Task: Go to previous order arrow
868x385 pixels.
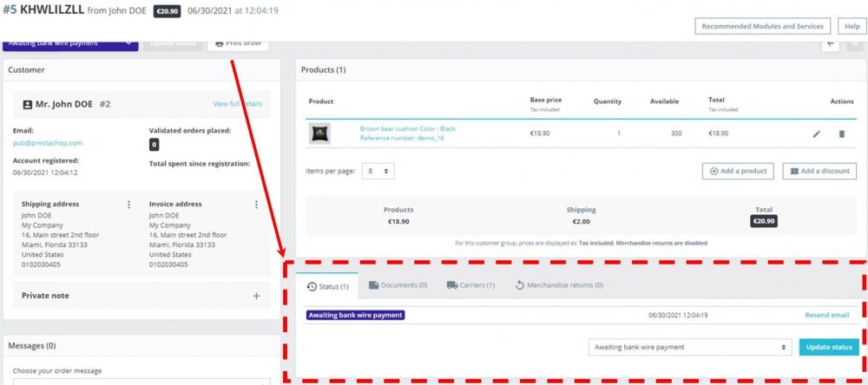Action: [x=831, y=44]
